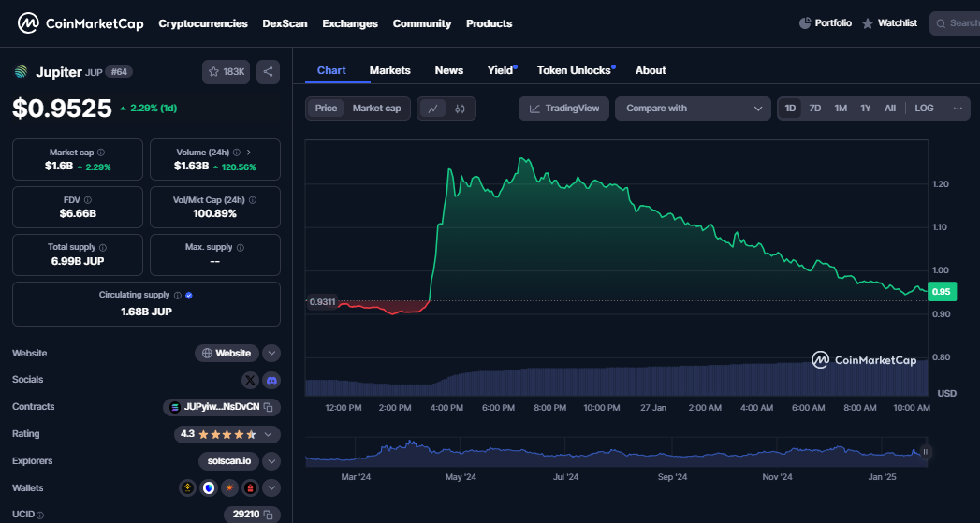Open the Discord social icon

271,380
